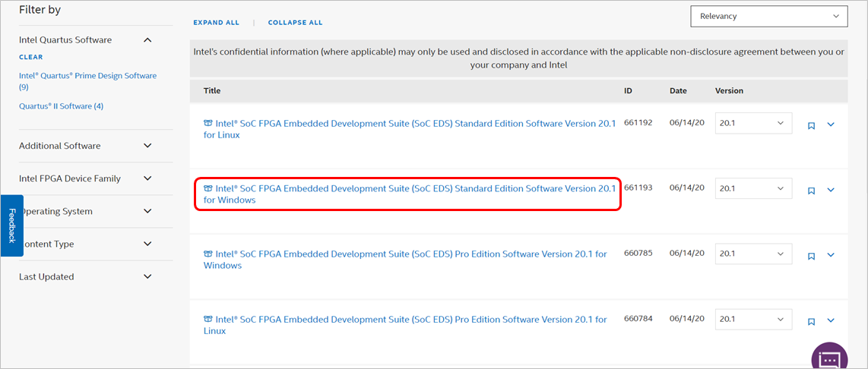Click the Title column header
Screen dimensions: 868x369
coord(212,90)
